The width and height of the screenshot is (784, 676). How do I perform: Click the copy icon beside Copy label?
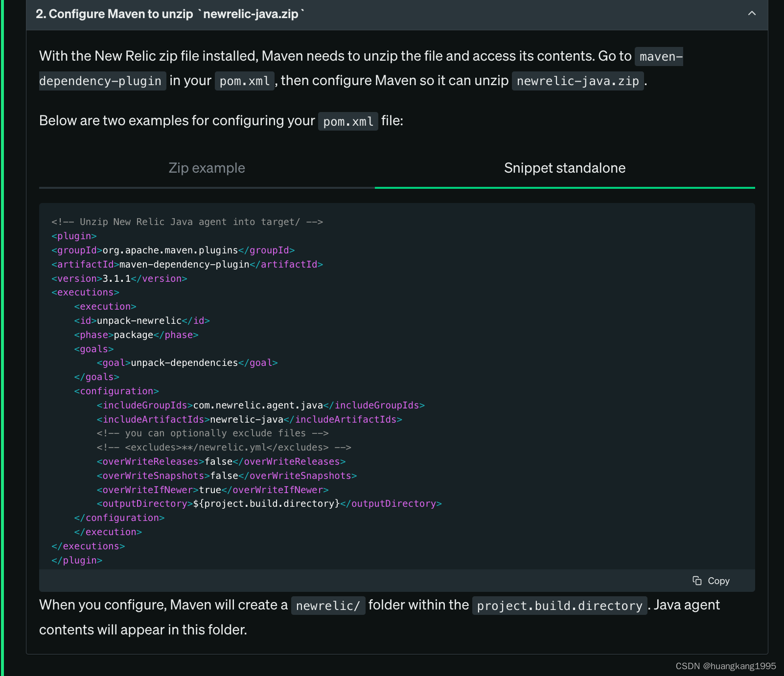[697, 581]
